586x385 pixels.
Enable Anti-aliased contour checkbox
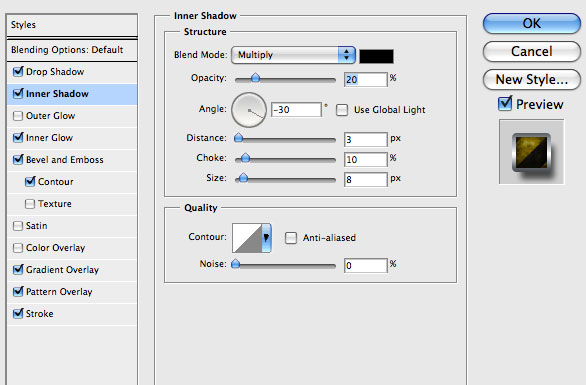click(x=291, y=238)
